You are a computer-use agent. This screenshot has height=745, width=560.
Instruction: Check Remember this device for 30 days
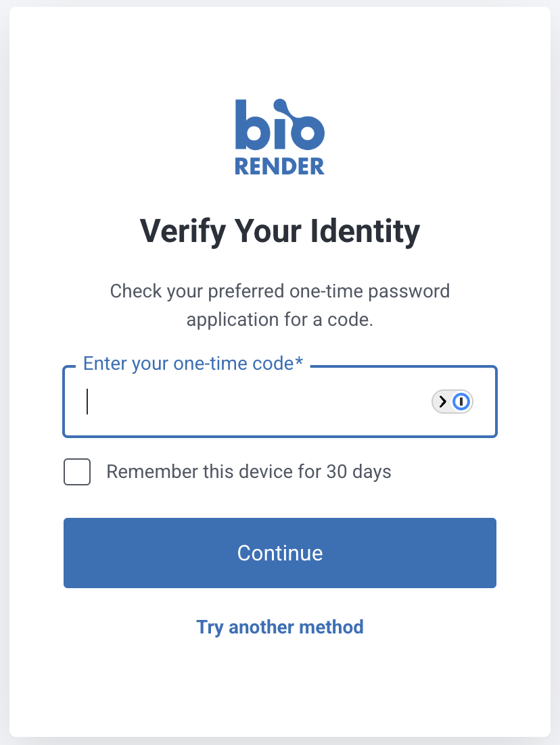[x=77, y=471]
